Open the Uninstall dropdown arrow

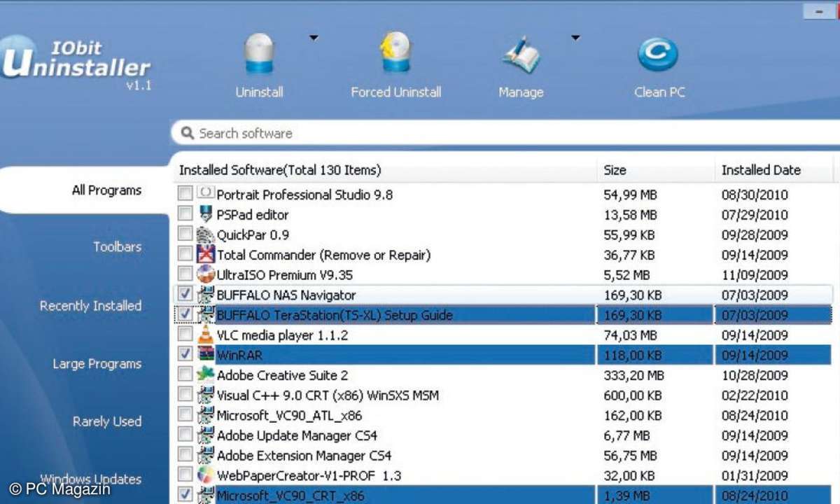click(314, 38)
